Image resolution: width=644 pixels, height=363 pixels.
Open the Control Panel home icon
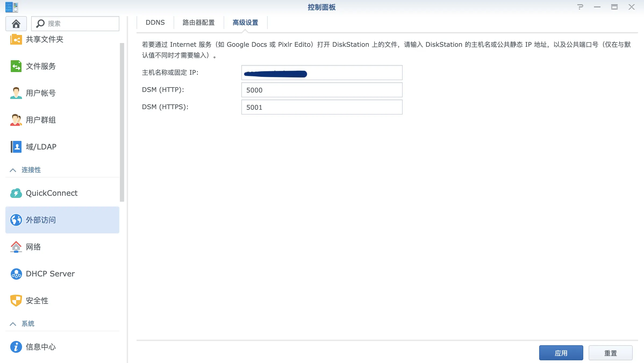coord(16,24)
